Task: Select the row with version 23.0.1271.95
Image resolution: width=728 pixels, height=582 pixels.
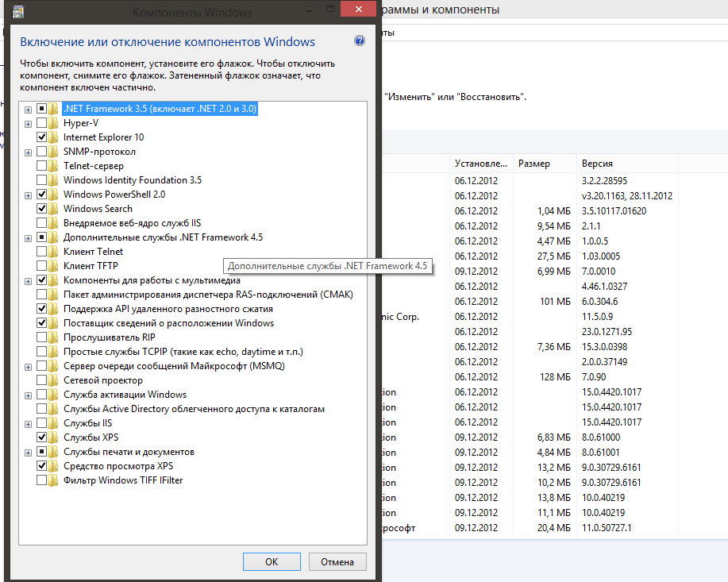Action: point(555,332)
